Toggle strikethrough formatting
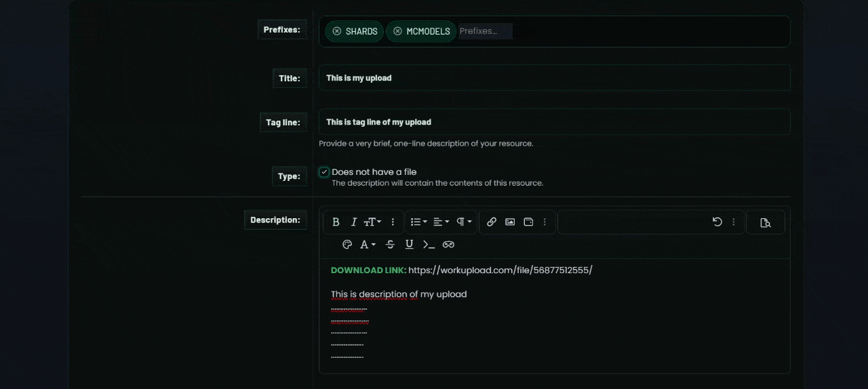 pos(390,245)
